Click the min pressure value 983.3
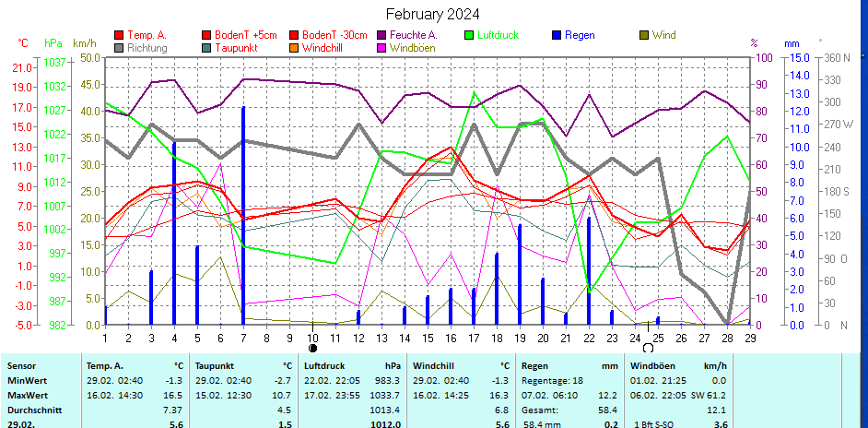 pyautogui.click(x=388, y=381)
